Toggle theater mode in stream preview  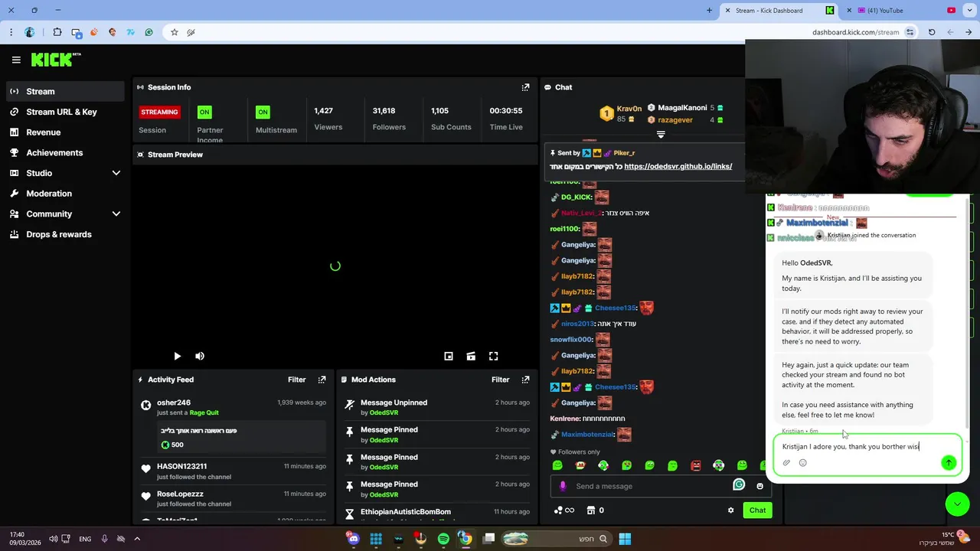[471, 356]
